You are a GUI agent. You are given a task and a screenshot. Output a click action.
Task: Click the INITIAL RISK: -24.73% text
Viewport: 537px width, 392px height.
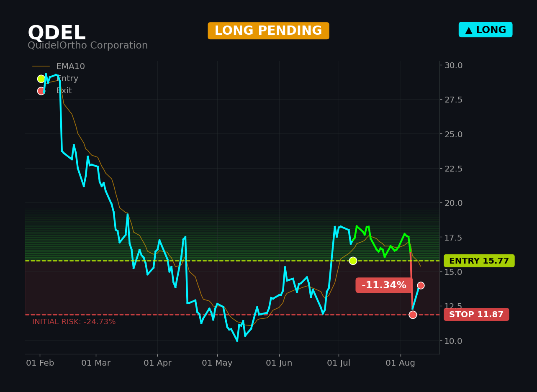[x=74, y=322]
